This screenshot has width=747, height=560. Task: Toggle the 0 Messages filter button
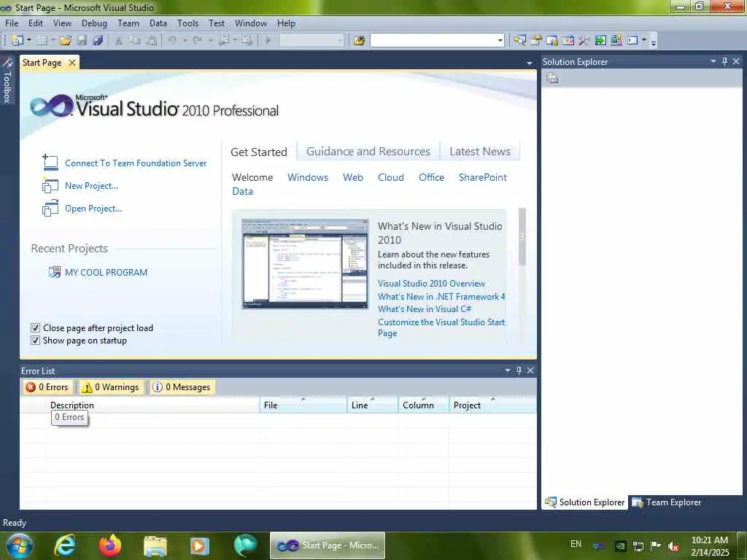click(182, 387)
